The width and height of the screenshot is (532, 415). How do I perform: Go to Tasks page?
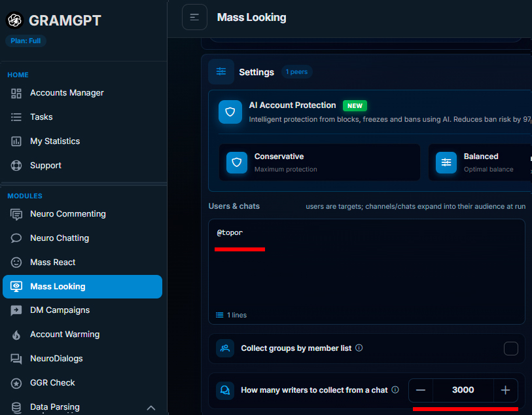coord(41,117)
